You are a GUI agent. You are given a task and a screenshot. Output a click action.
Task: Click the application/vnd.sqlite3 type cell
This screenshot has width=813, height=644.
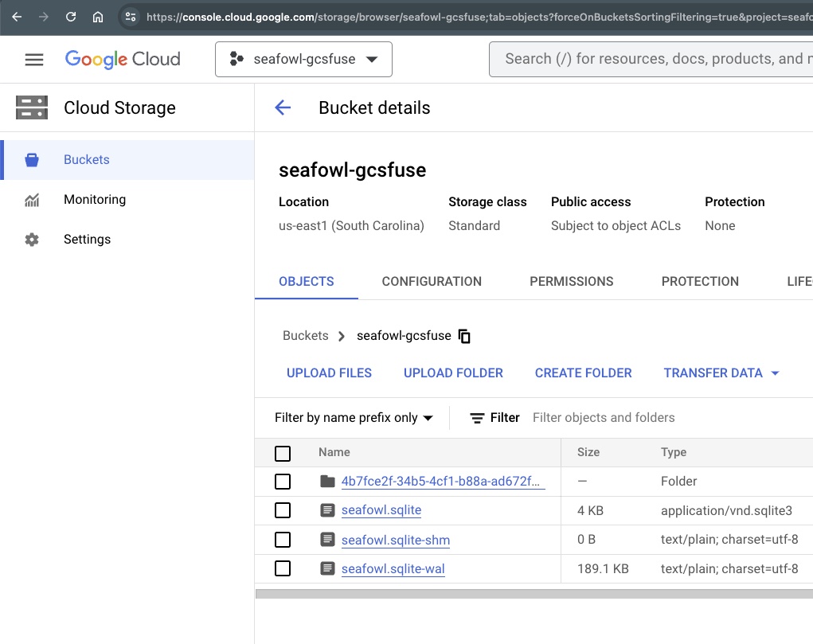tap(726, 511)
